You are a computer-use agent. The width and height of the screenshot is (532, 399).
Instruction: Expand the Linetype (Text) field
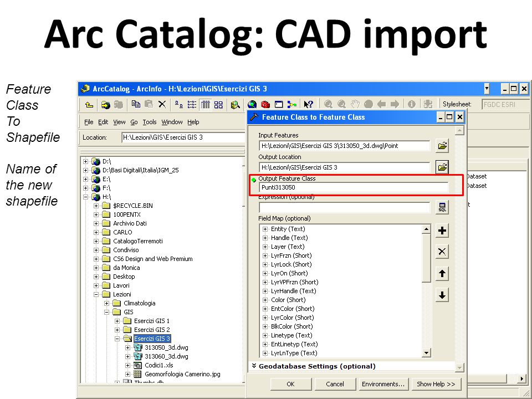coord(265,336)
